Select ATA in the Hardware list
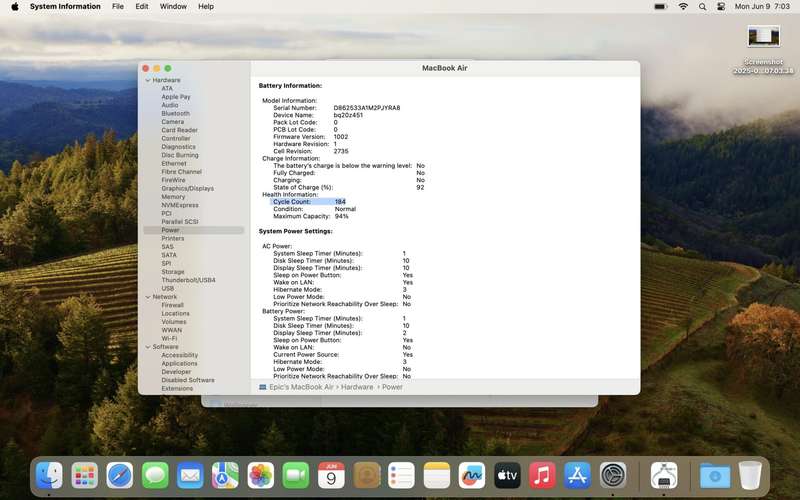The image size is (800, 500). (167, 88)
